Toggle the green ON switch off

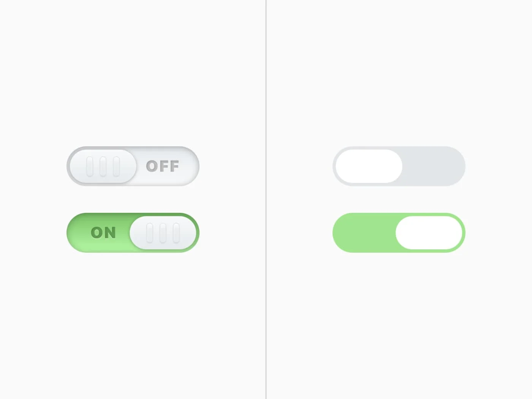[x=133, y=233]
